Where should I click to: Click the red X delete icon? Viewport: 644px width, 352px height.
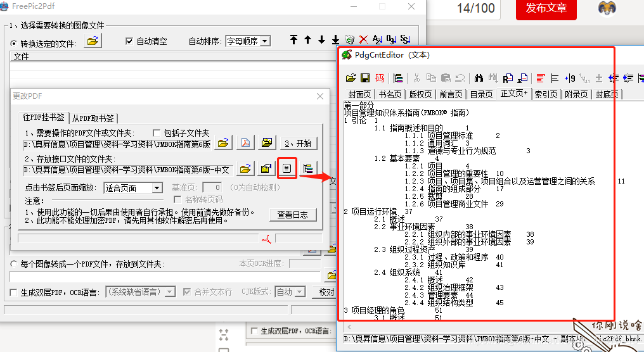(x=363, y=39)
